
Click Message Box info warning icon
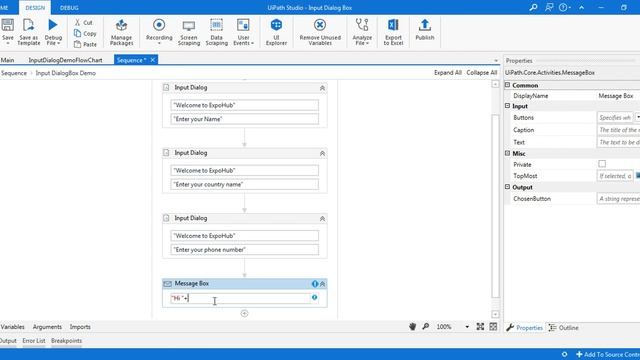coord(315,284)
